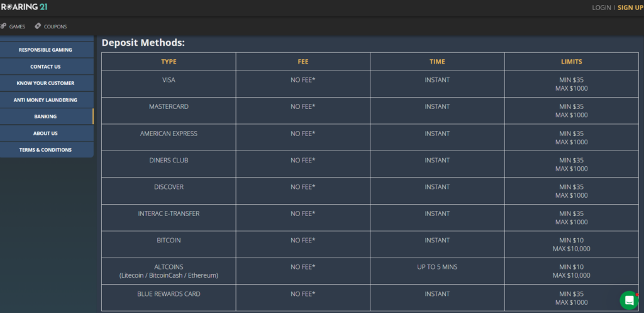644x313 pixels.
Task: Click the LIMITS column header
Action: coord(571,62)
